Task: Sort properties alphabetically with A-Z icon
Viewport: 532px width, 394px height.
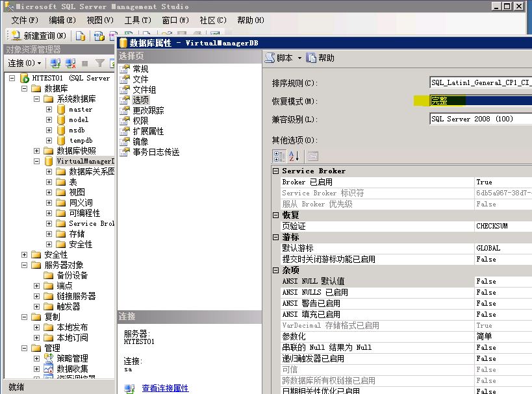Action: coord(294,156)
